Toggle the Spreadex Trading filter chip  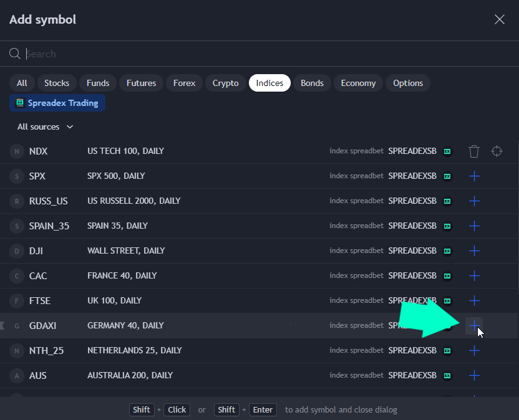pyautogui.click(x=57, y=103)
